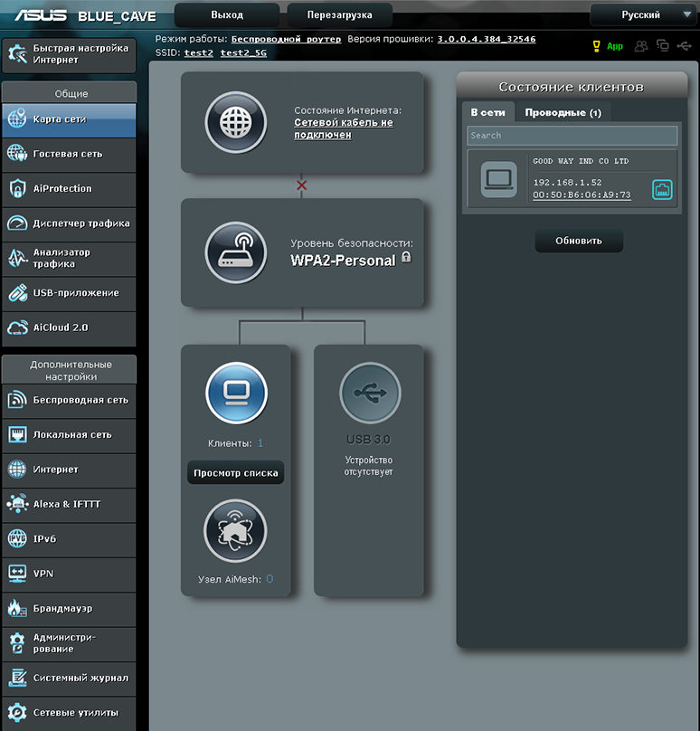The width and height of the screenshot is (700, 731).
Task: Click the client Search input field
Action: tap(572, 136)
